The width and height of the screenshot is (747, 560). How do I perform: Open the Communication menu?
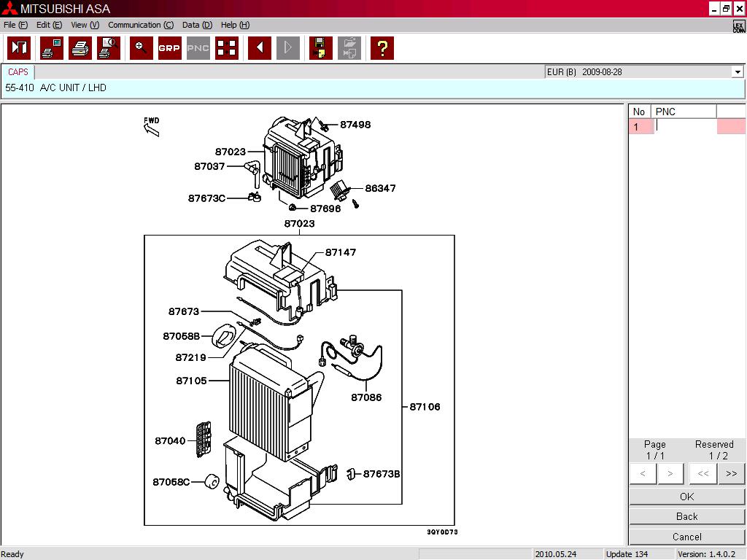click(140, 25)
